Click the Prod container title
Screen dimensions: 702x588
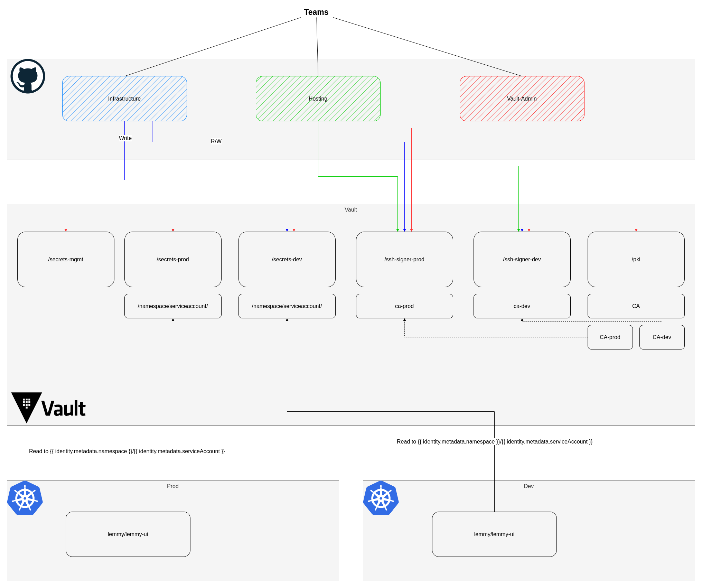coord(173,486)
